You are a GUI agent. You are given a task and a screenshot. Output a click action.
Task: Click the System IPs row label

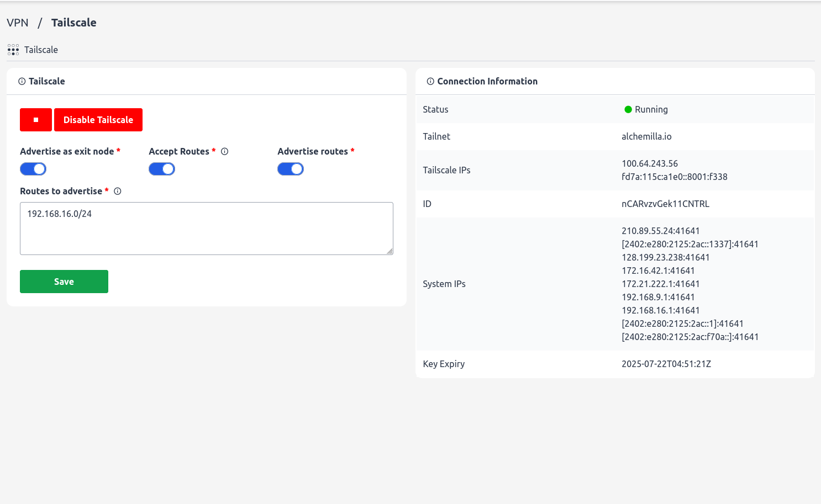(x=444, y=284)
